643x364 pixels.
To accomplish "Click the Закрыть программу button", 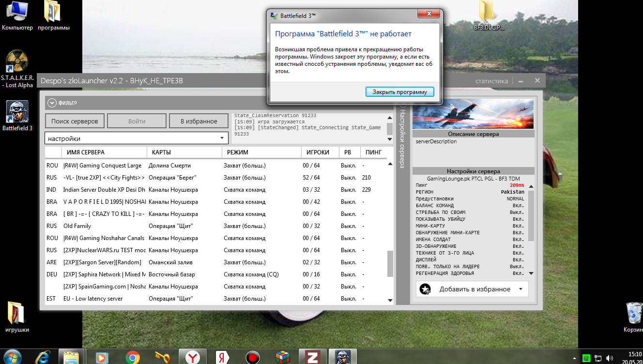I will click(400, 92).
